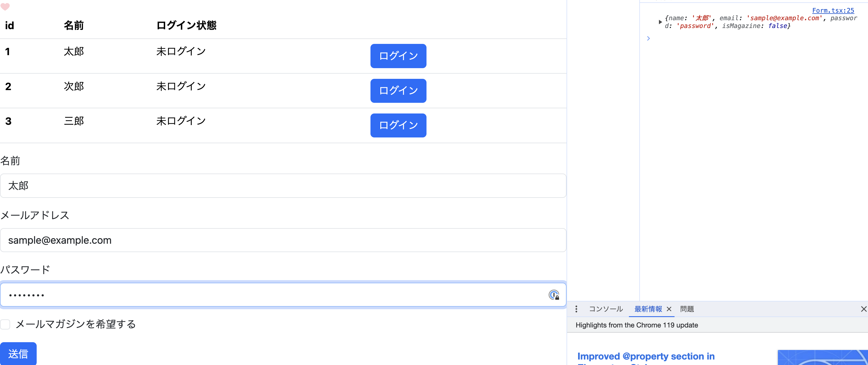Toggle the メールマガジンを希望する checkbox
868x365 pixels.
(x=5, y=324)
